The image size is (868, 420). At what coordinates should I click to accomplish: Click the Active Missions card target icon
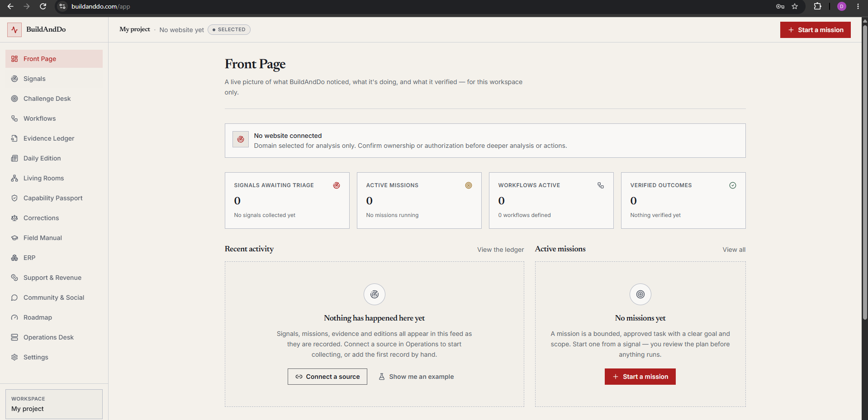[x=469, y=185]
